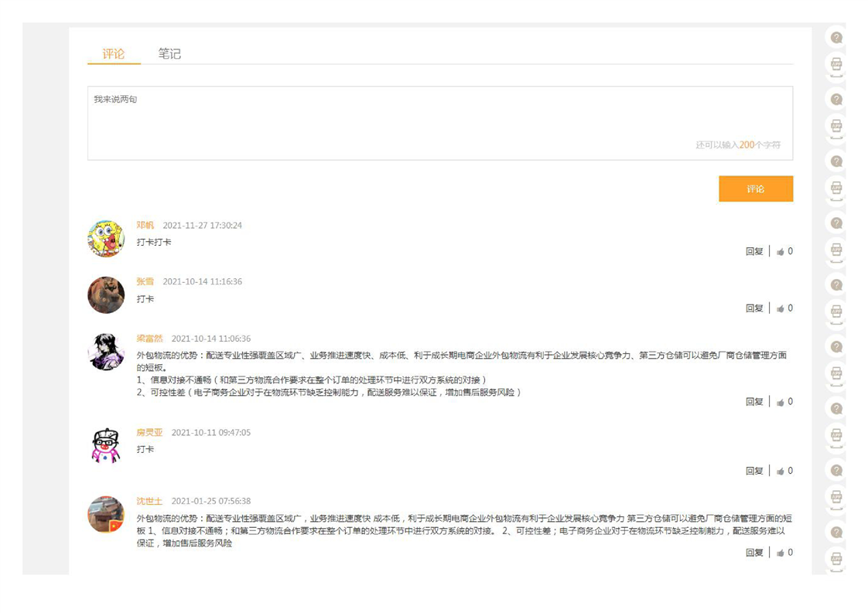868x613 pixels.
Task: Click 梁富然's anime avatar picture
Action: (106, 352)
